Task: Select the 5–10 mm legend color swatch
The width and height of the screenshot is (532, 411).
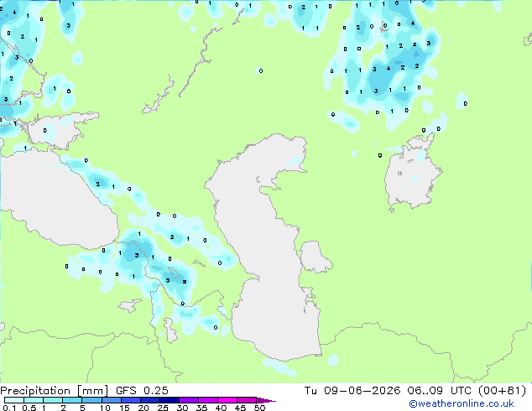Action: pos(91,400)
